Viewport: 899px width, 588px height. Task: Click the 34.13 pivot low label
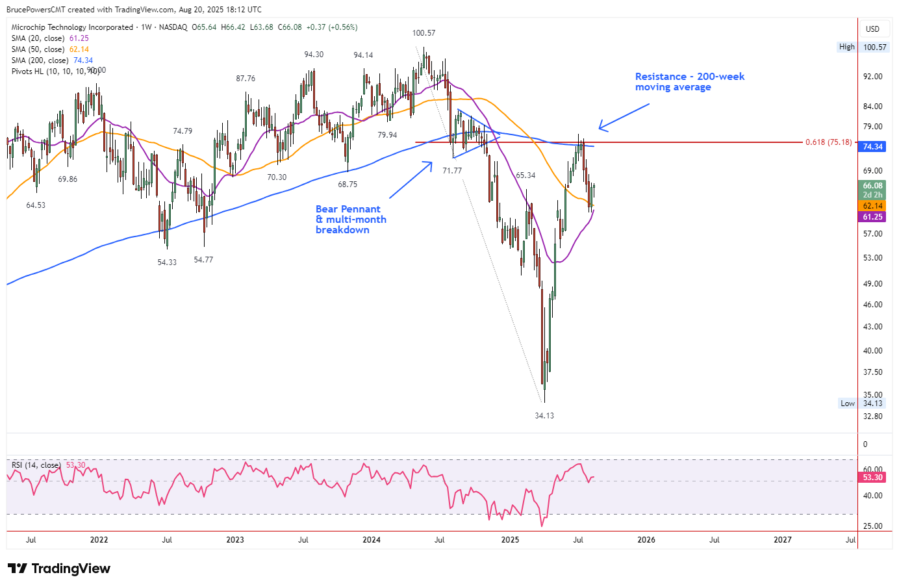(x=544, y=416)
